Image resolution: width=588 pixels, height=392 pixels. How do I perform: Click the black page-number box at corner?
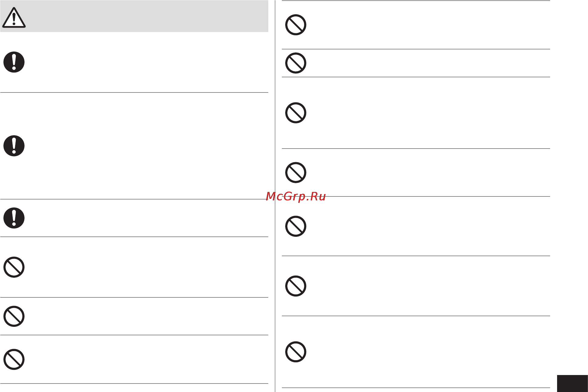572,384
